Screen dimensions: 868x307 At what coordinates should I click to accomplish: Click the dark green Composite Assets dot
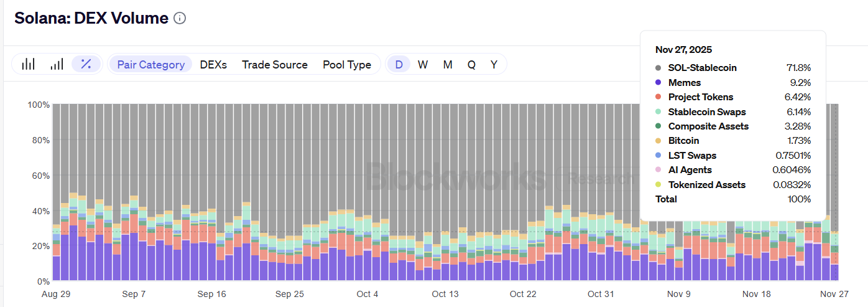tap(658, 126)
